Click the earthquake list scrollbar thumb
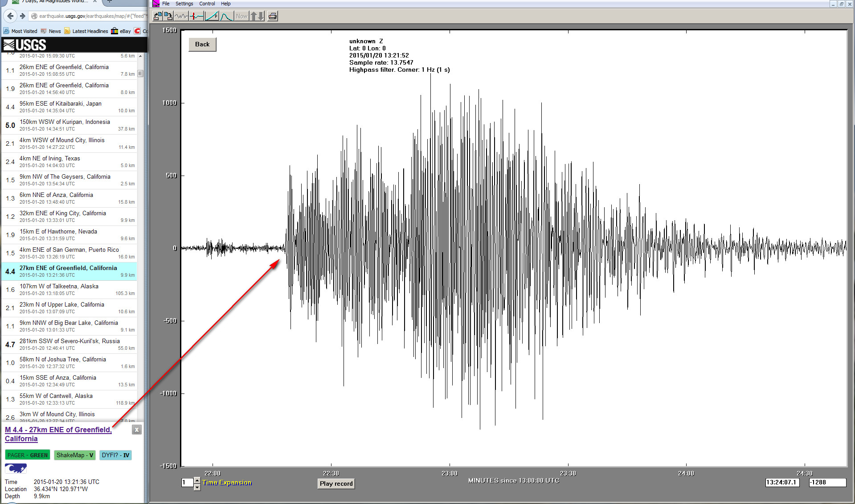 [x=140, y=74]
